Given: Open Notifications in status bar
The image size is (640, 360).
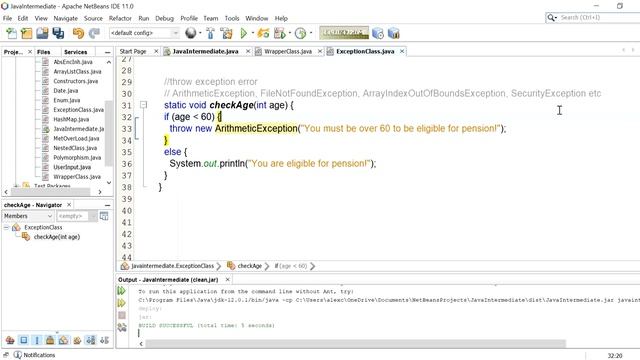Looking at the screenshot, I should pyautogui.click(x=35, y=355).
